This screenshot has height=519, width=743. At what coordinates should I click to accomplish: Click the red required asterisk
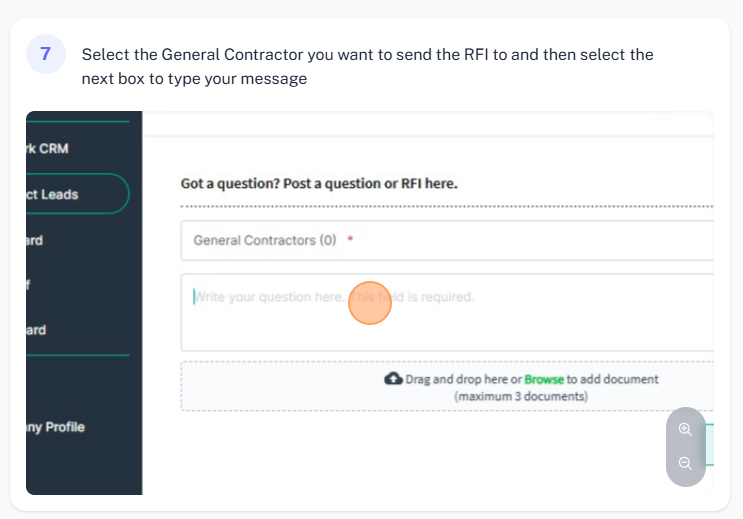pyautogui.click(x=350, y=239)
